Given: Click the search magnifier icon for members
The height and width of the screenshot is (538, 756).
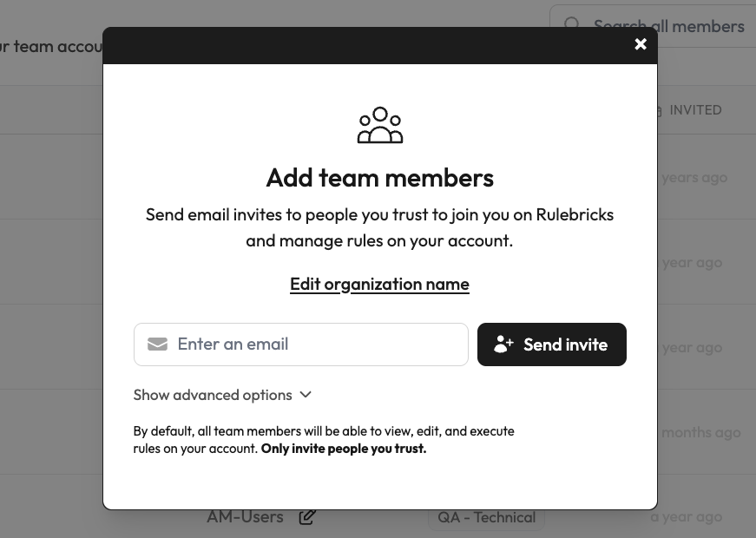Looking at the screenshot, I should pyautogui.click(x=572, y=24).
